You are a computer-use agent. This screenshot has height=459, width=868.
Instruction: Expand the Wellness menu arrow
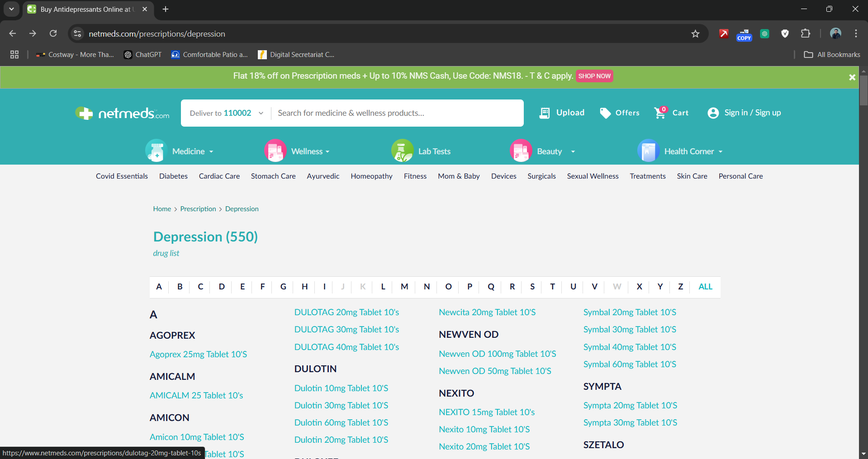pyautogui.click(x=327, y=151)
